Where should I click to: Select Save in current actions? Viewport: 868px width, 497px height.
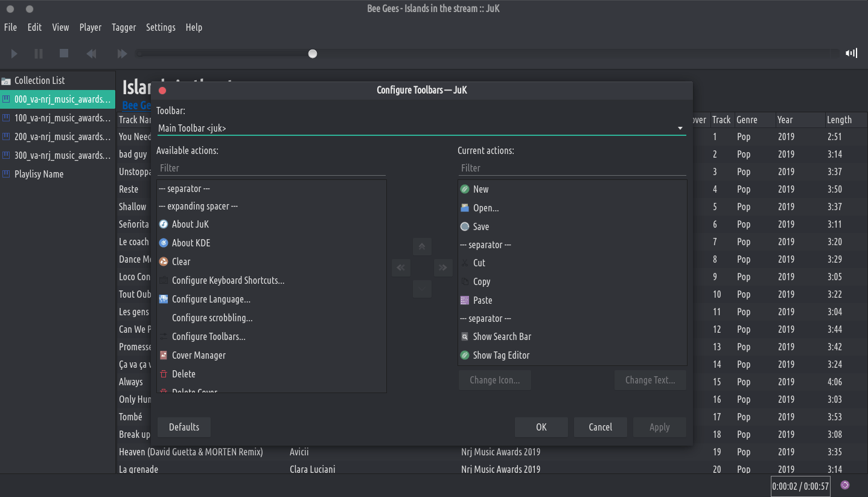pos(572,226)
